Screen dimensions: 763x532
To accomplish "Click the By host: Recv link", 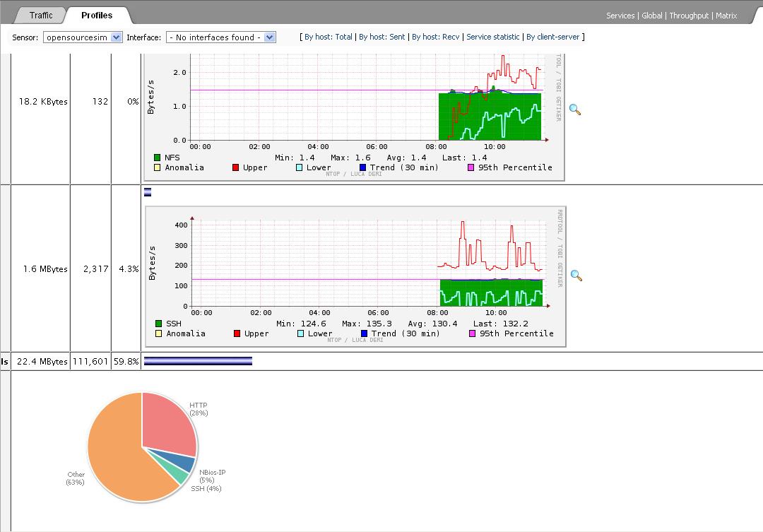I will tap(435, 37).
